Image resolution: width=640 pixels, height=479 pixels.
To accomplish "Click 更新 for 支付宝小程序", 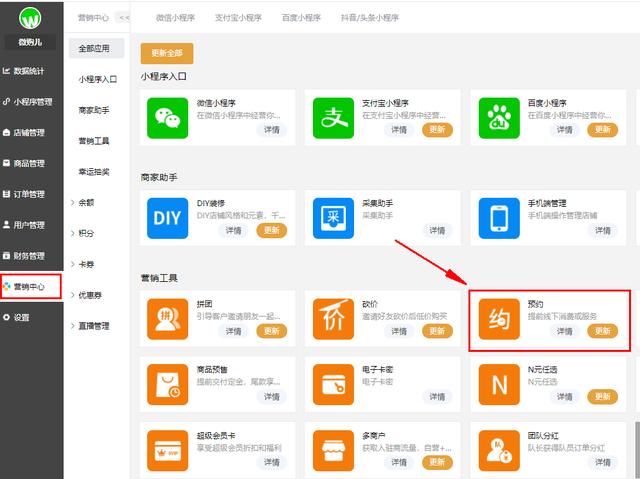I will tap(437, 130).
